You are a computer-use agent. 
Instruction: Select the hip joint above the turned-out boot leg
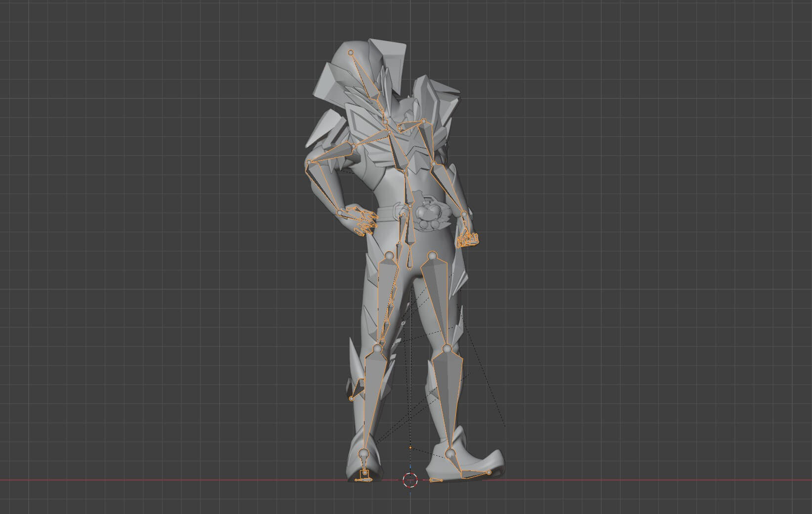(x=433, y=255)
